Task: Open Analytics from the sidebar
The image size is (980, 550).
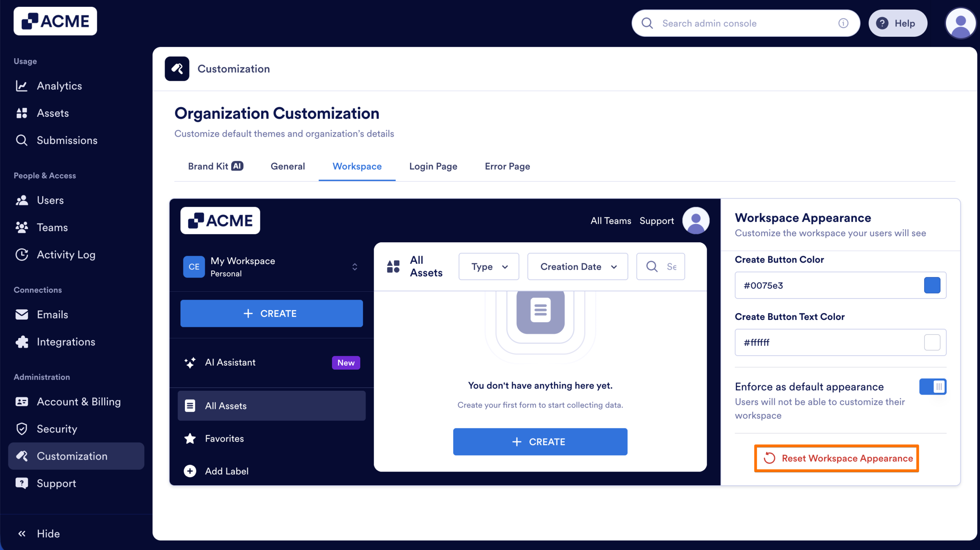Action: coord(59,86)
